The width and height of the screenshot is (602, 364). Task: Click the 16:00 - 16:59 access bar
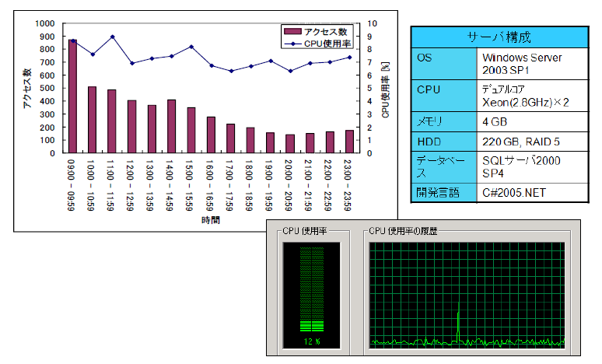211,135
